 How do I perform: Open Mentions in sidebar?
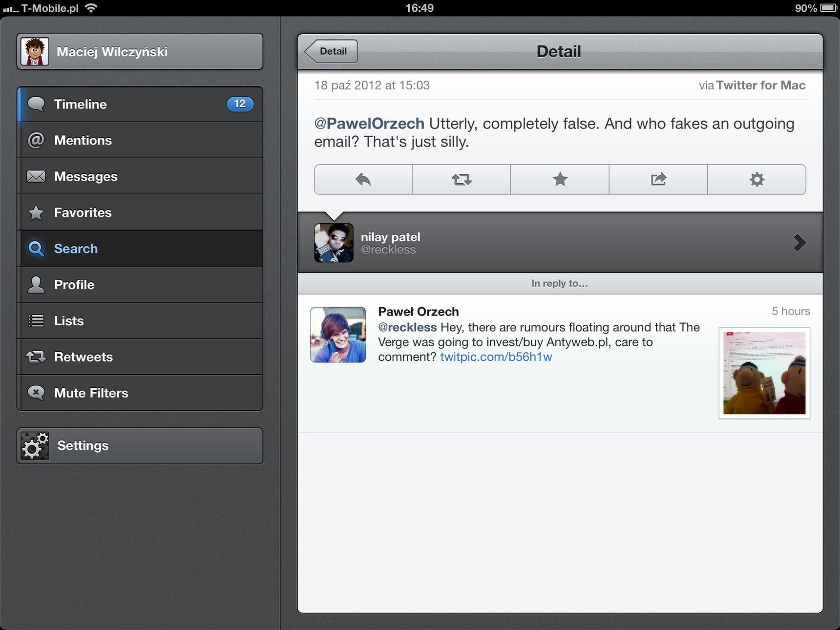(x=140, y=141)
